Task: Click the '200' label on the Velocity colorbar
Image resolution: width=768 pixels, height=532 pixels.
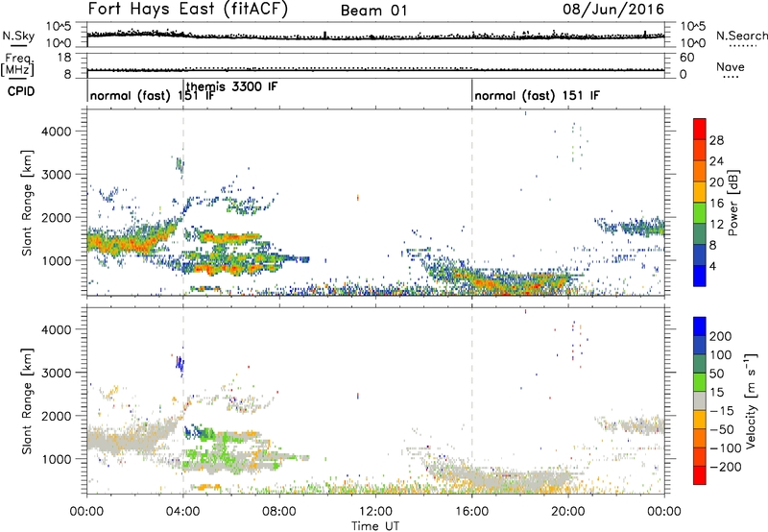Action: pyautogui.click(x=721, y=336)
